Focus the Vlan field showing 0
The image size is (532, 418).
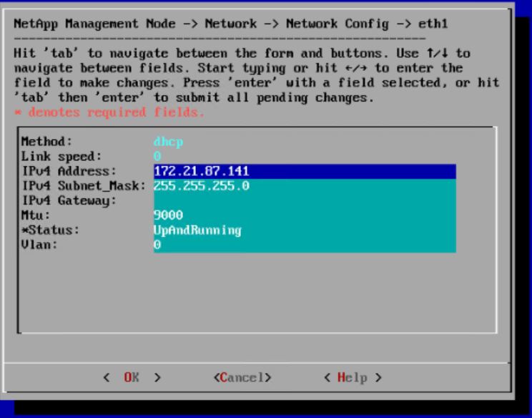305,245
